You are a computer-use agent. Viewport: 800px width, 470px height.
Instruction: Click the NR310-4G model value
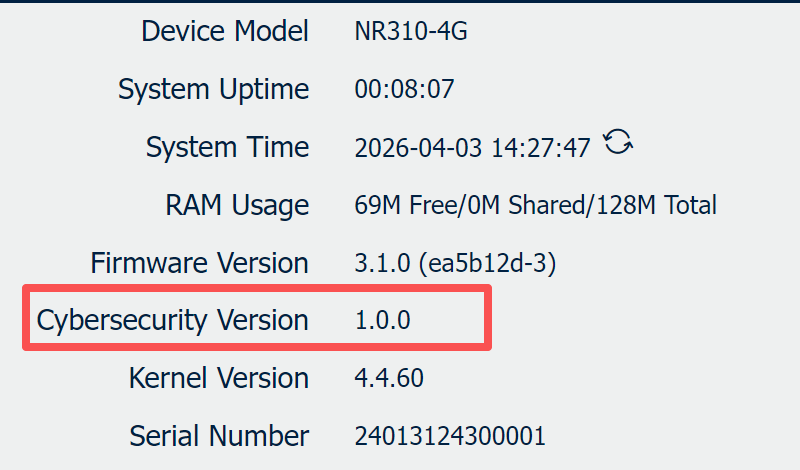coord(411,31)
